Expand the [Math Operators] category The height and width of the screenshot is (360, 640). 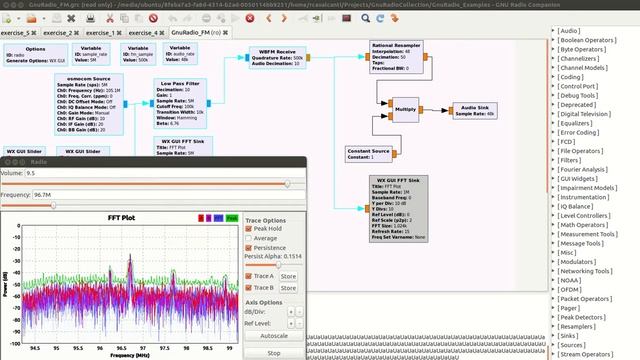tap(553, 225)
